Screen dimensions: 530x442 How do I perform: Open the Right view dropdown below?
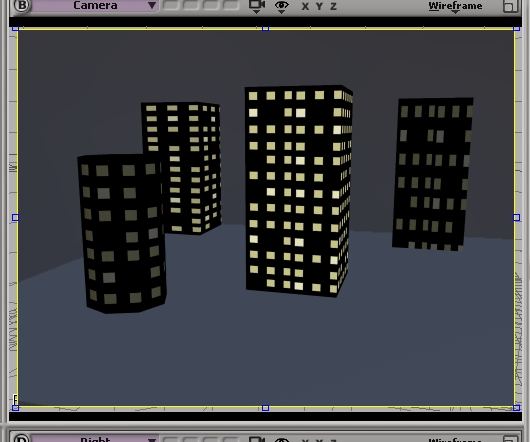click(95, 439)
